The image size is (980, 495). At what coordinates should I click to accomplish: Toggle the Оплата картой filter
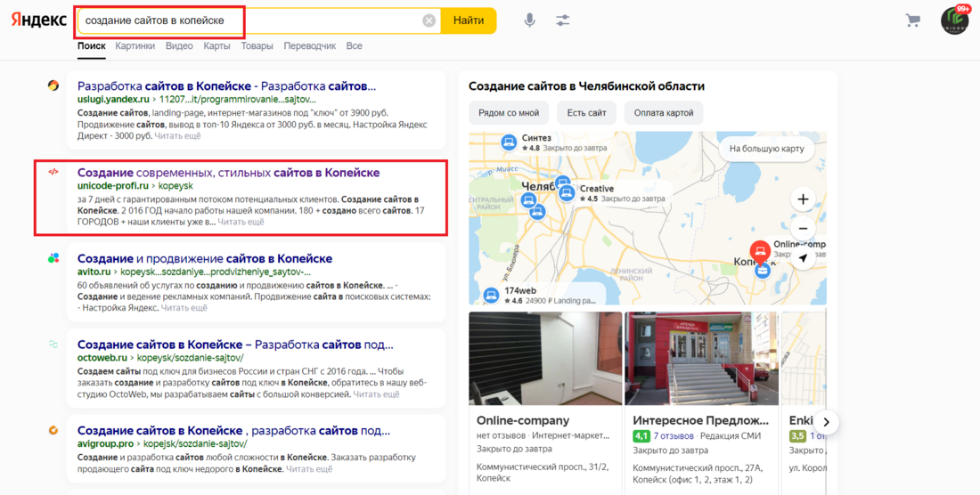pos(664,113)
